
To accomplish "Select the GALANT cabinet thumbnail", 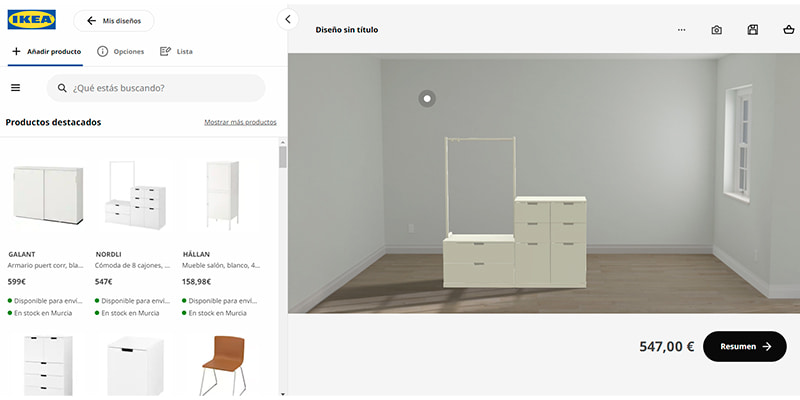I will point(48,194).
